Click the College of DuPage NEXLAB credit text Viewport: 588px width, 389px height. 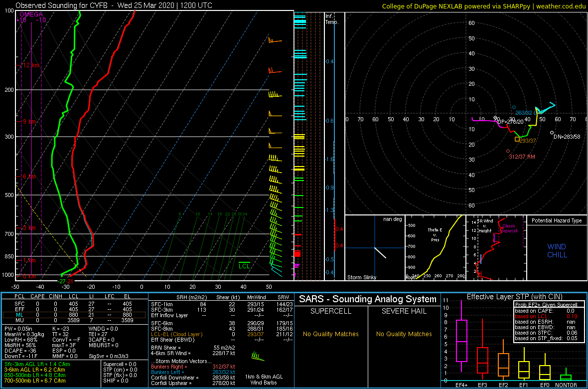point(484,6)
